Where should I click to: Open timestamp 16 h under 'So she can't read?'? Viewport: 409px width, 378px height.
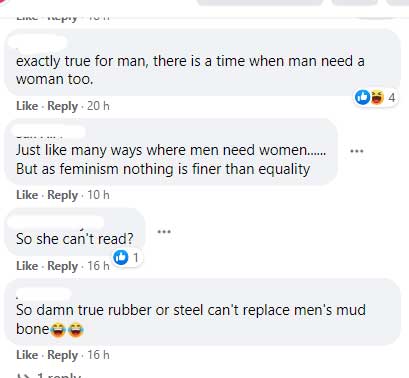click(98, 266)
